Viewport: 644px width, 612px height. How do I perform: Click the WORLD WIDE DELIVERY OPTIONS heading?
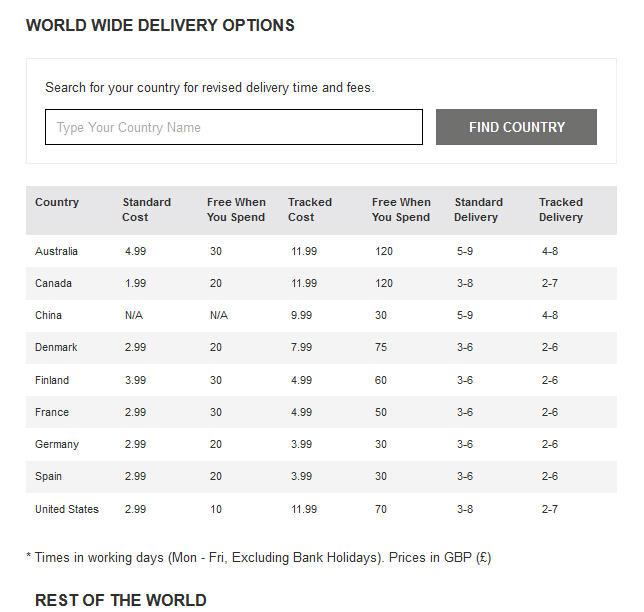(160, 25)
